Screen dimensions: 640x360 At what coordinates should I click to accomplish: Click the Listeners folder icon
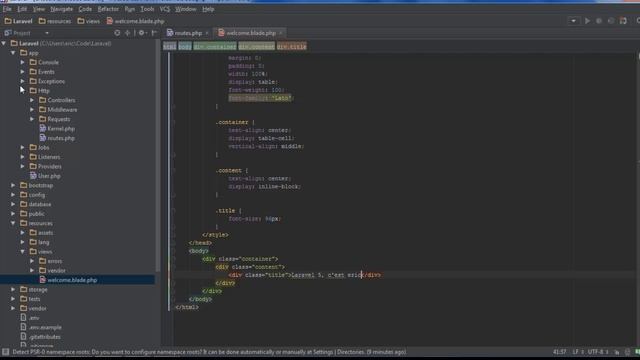pyautogui.click(x=33, y=157)
